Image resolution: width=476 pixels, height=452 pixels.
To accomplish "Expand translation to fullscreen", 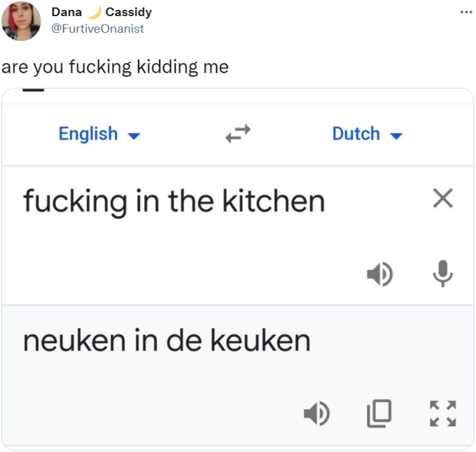I will pos(442,414).
